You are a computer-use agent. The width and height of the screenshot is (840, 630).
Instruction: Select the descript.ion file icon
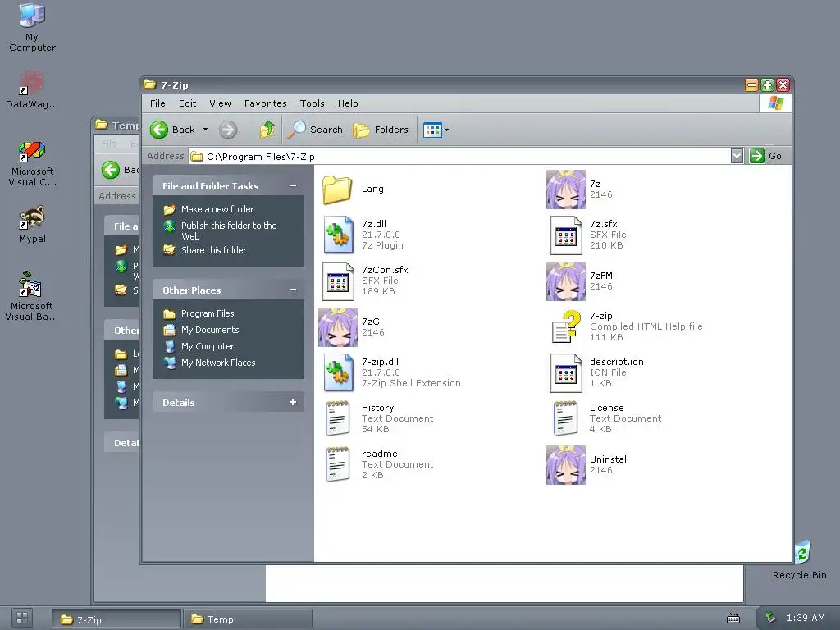coord(566,373)
